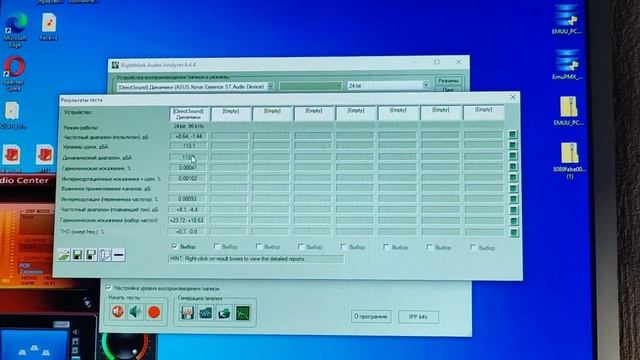This screenshot has height=360, width=640.
Task: Open EmuPMX desktop icon
Action: tap(567, 64)
